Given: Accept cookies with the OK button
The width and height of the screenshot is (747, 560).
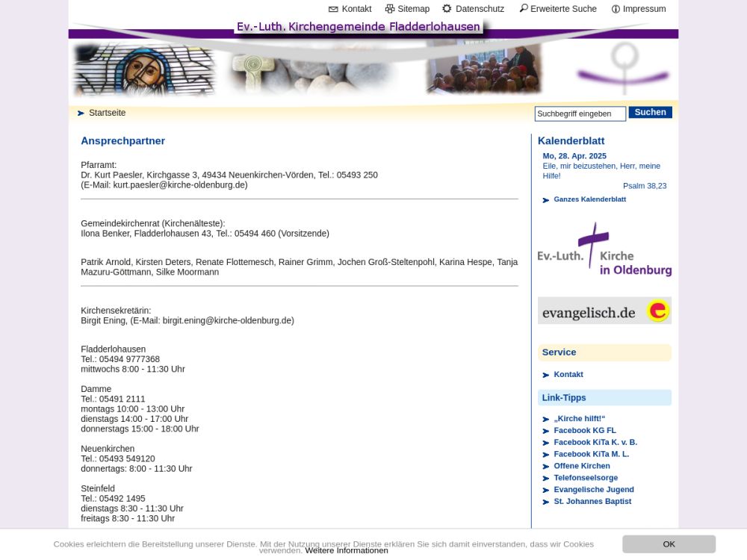Looking at the screenshot, I should [x=669, y=544].
